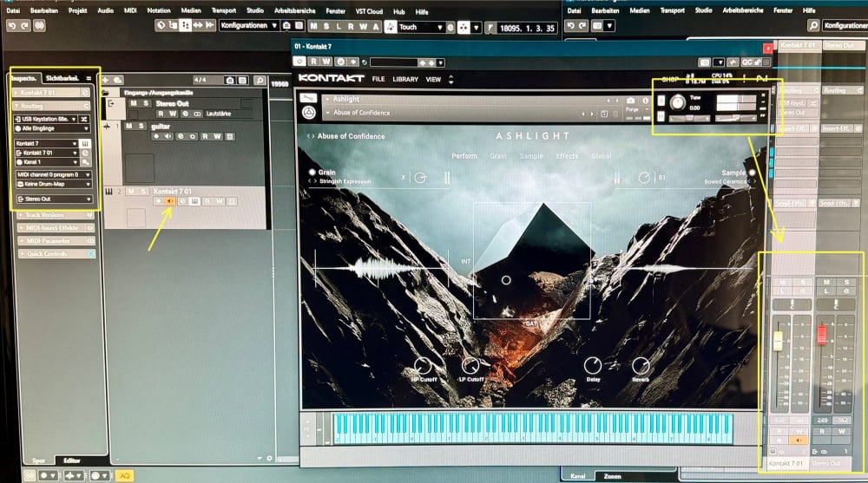Open the USB Keystation input dropdown
868x483 pixels.
coord(45,119)
